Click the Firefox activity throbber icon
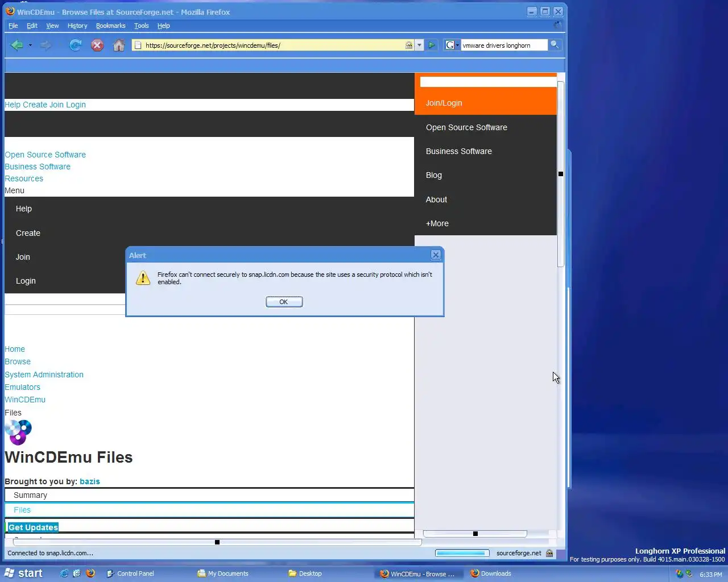728x582 pixels. pos(557,25)
